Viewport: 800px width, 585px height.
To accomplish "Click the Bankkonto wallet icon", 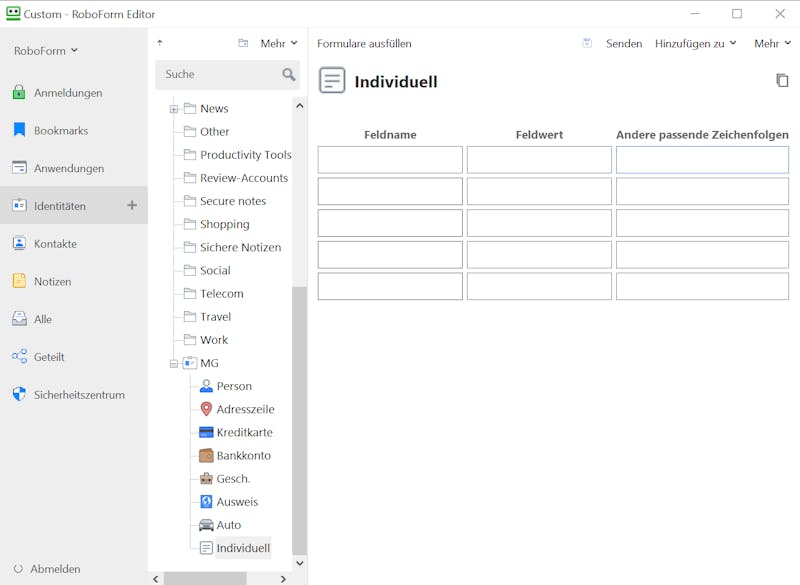I will 206,455.
